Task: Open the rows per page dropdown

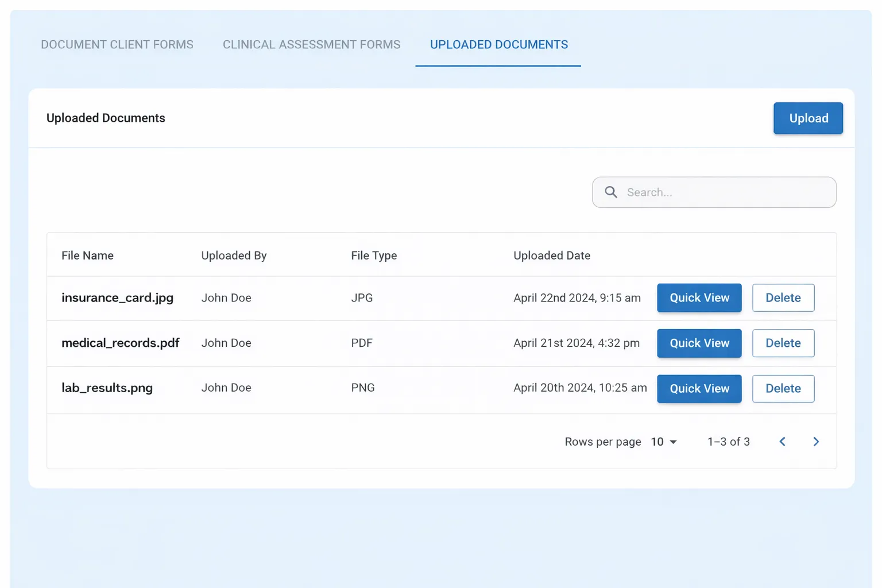Action: pyautogui.click(x=664, y=442)
